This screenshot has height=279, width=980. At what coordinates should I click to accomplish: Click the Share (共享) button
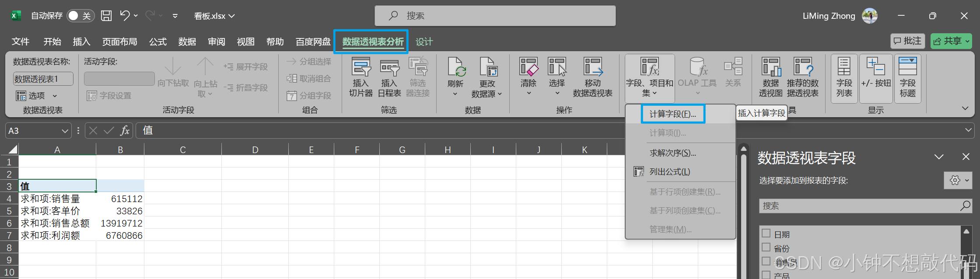pos(951,41)
